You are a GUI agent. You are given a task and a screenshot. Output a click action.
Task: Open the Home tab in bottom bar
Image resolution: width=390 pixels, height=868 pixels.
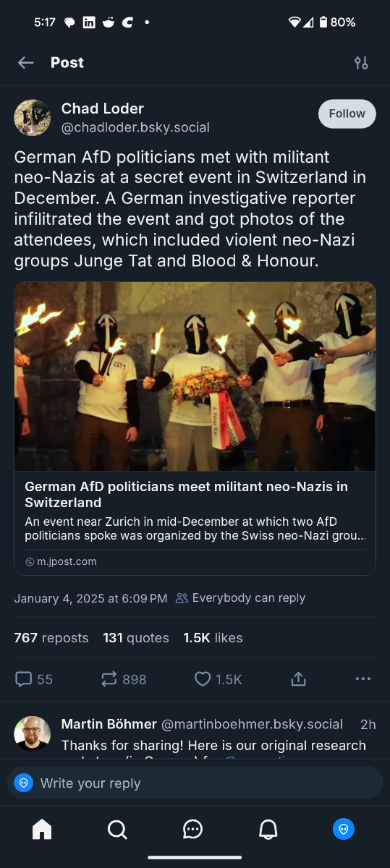click(42, 829)
